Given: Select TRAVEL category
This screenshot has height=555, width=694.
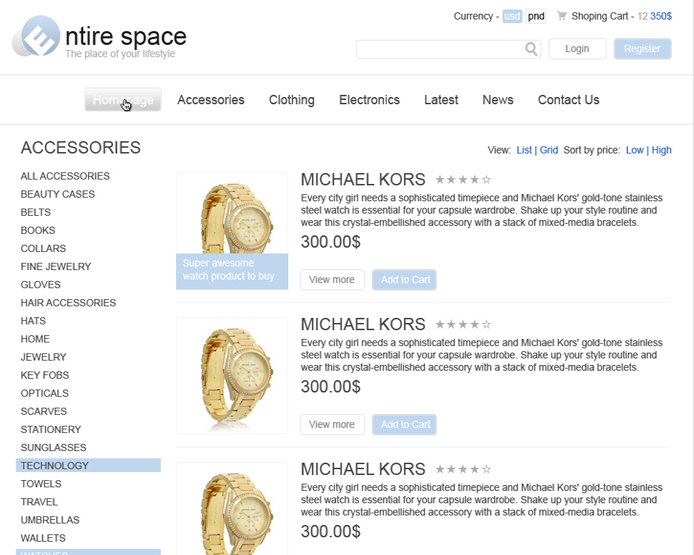Looking at the screenshot, I should (39, 502).
